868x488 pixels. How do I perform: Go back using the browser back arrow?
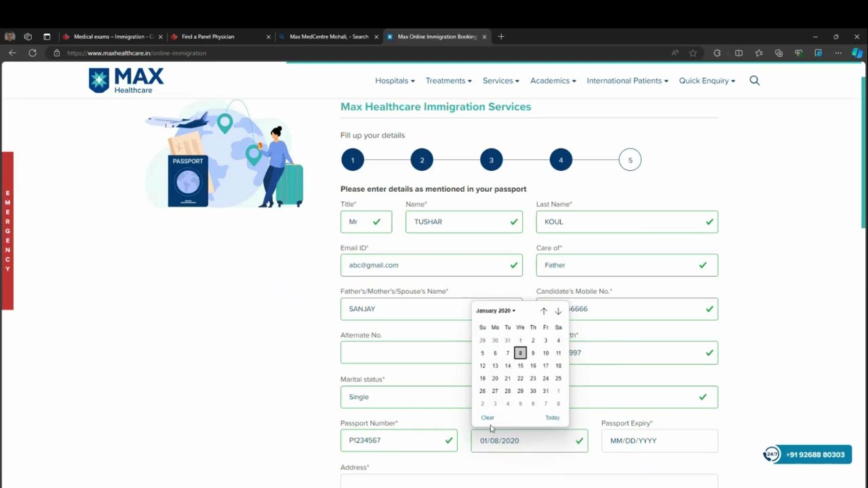coord(12,53)
